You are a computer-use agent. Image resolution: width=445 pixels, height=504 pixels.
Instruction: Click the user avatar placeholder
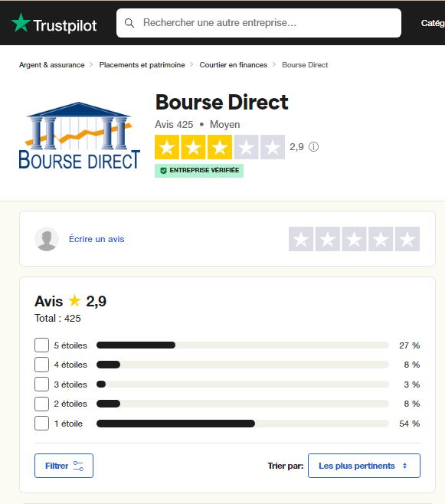47,239
